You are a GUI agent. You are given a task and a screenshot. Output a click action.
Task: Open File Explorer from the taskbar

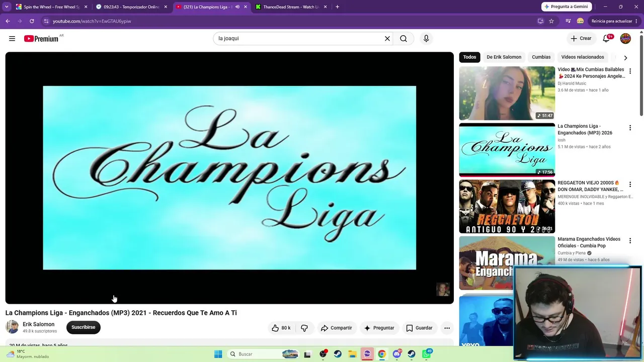352,354
